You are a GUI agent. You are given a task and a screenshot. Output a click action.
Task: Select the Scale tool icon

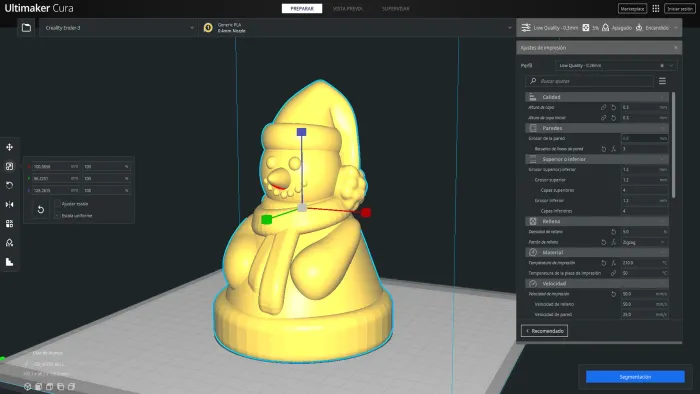point(9,166)
